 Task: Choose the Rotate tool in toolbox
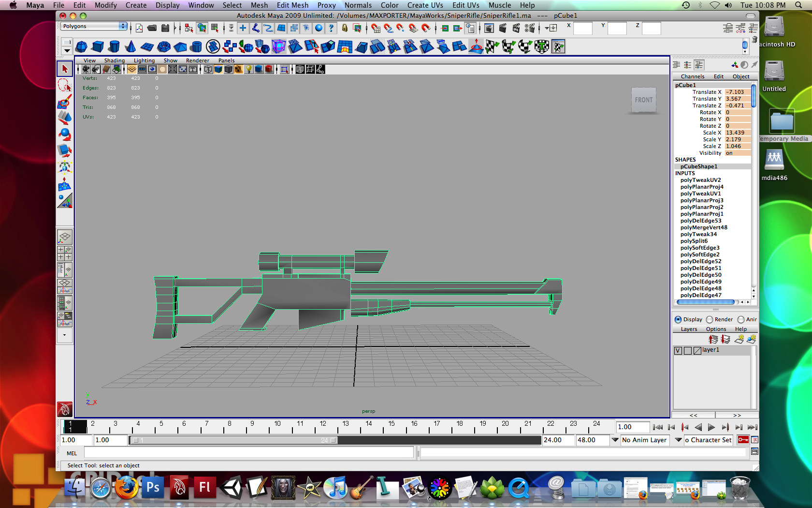(x=65, y=135)
